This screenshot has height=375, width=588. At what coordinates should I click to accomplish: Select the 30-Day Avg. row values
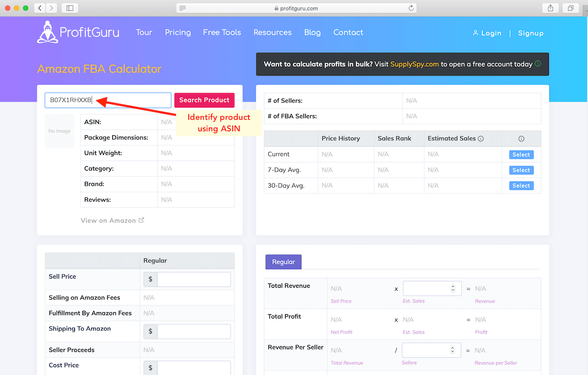click(521, 186)
